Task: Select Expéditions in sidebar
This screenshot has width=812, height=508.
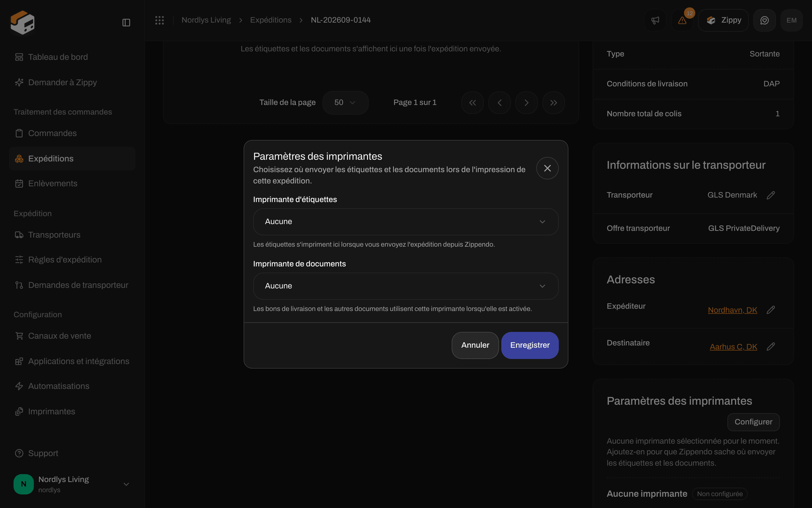Action: coord(72,159)
